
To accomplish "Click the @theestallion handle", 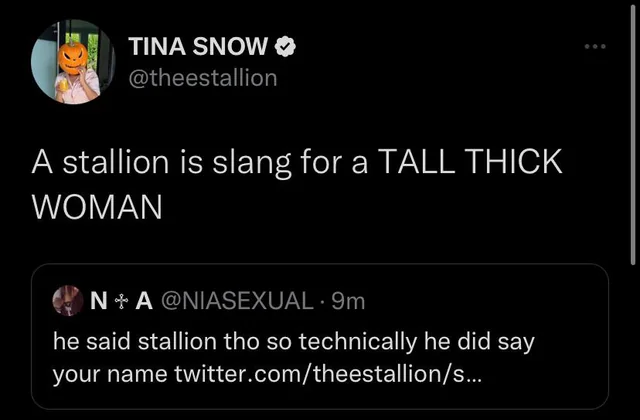I will tap(203, 76).
